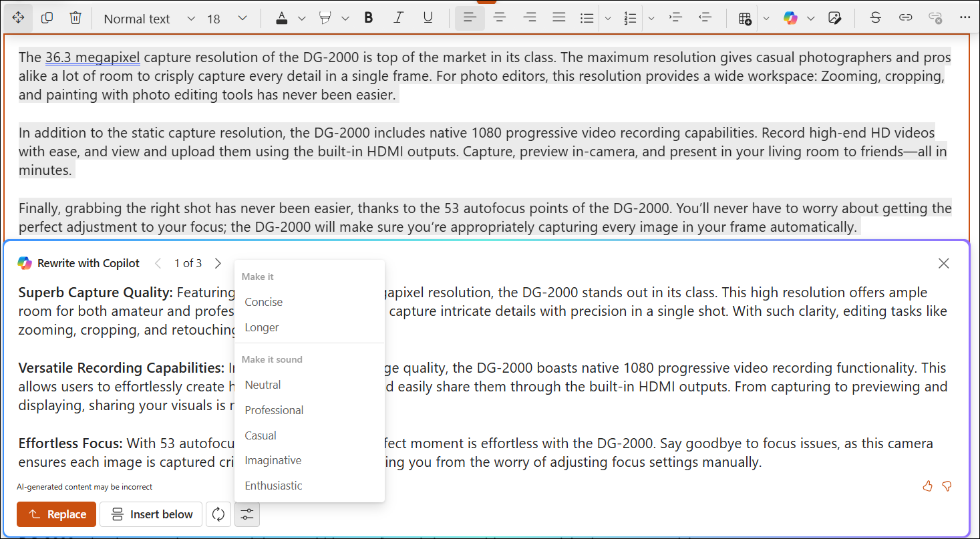Viewport: 980px width, 539px height.
Task: Select Concise under Make it
Action: [x=263, y=301]
